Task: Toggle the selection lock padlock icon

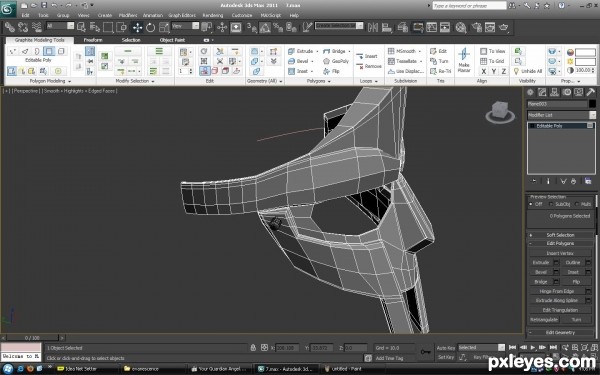Action: click(x=253, y=347)
